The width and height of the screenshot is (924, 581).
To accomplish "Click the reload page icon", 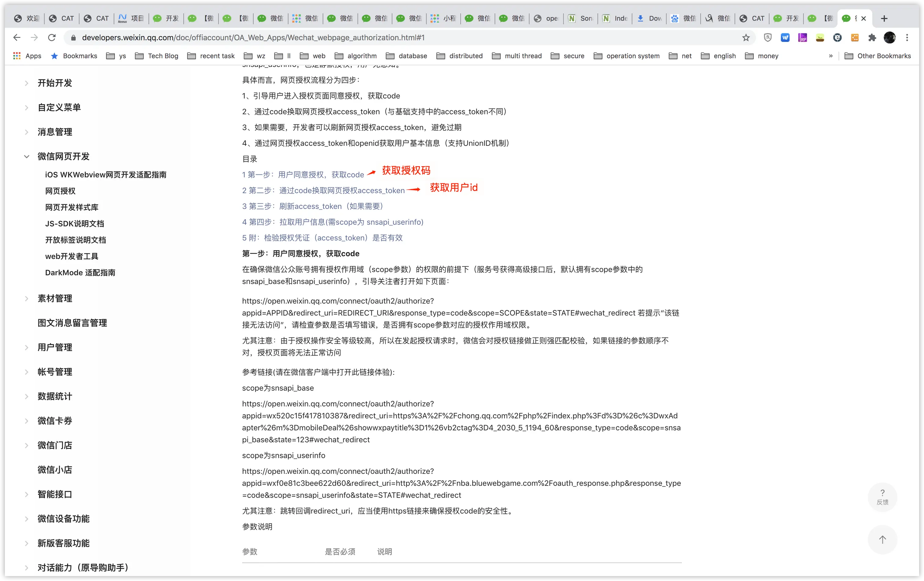I will coord(52,38).
